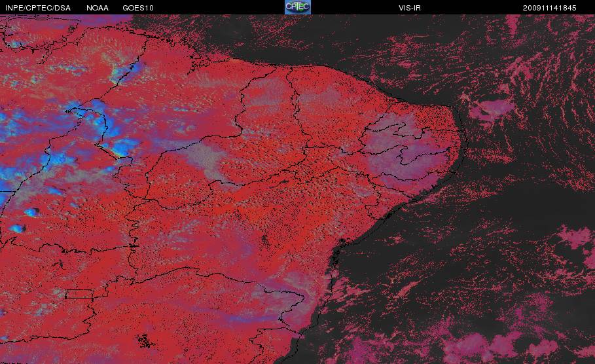Click the NOAA label in header
This screenshot has width=595, height=364.
98,8
